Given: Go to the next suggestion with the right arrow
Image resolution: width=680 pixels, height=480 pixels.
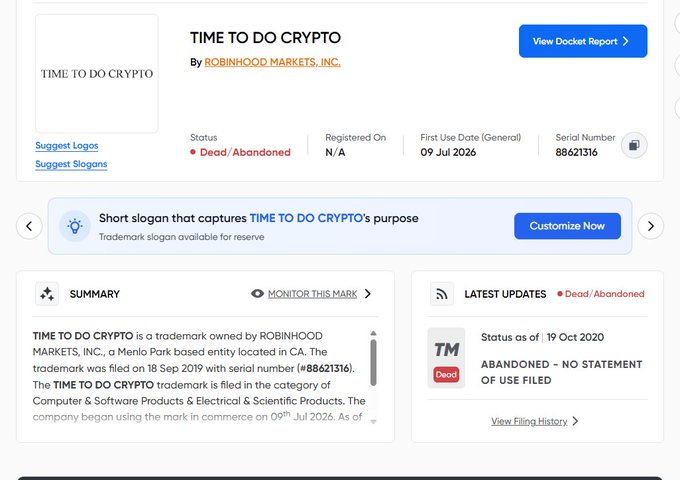Looking at the screenshot, I should 651,226.
